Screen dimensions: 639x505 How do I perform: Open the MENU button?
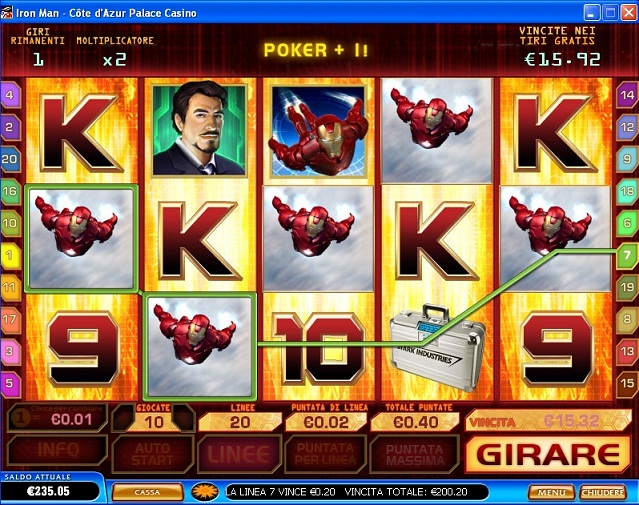click(x=551, y=492)
